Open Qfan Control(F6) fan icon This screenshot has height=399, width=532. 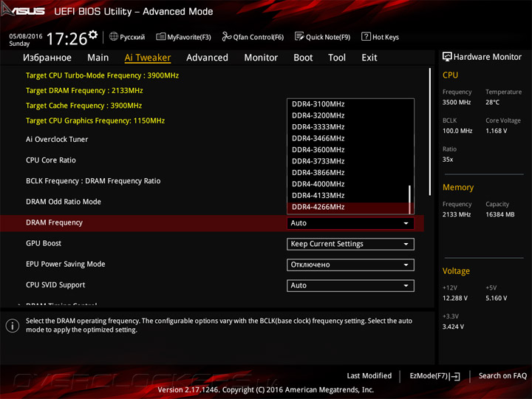226,36
